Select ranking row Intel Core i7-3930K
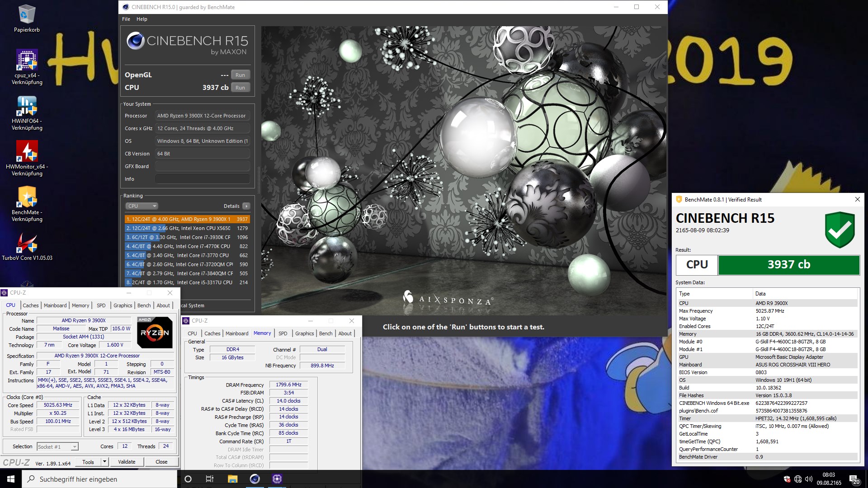Image resolution: width=868 pixels, height=488 pixels. [187, 237]
